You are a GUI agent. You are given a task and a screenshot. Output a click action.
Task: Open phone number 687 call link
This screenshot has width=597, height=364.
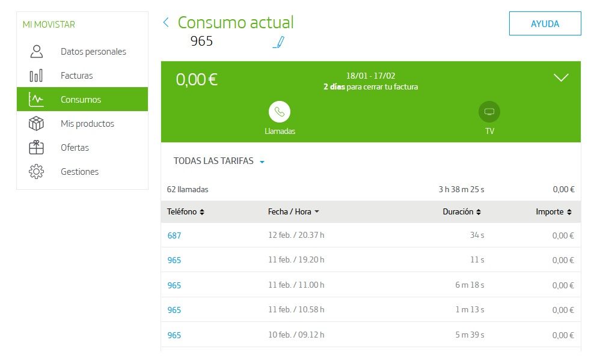tap(174, 235)
